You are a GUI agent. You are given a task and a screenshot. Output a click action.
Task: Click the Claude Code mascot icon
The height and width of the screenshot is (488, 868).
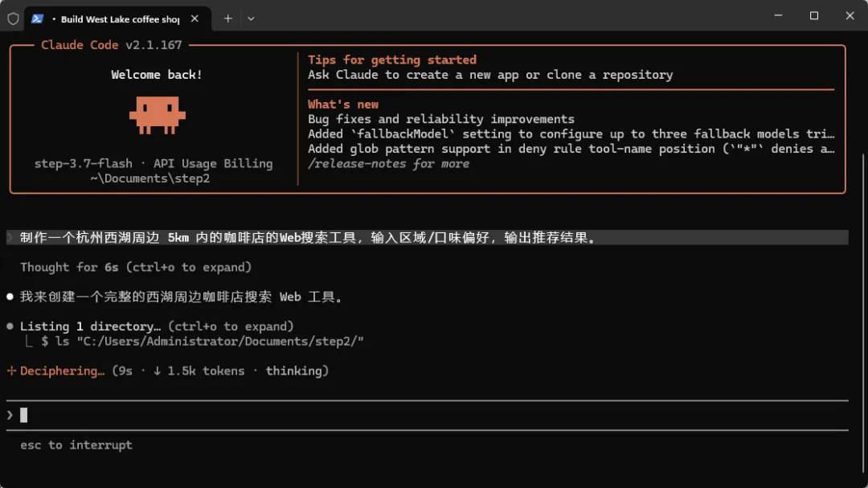coord(158,115)
